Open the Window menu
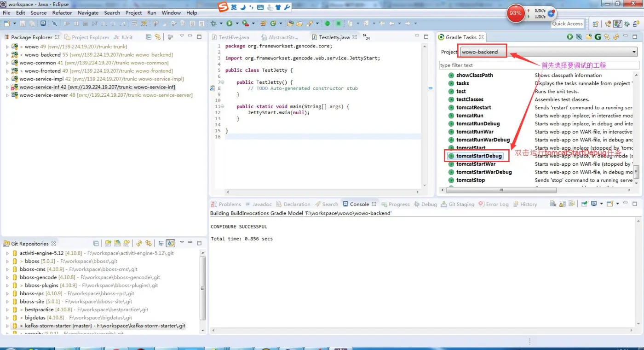Image resolution: width=644 pixels, height=350 pixels. (171, 13)
